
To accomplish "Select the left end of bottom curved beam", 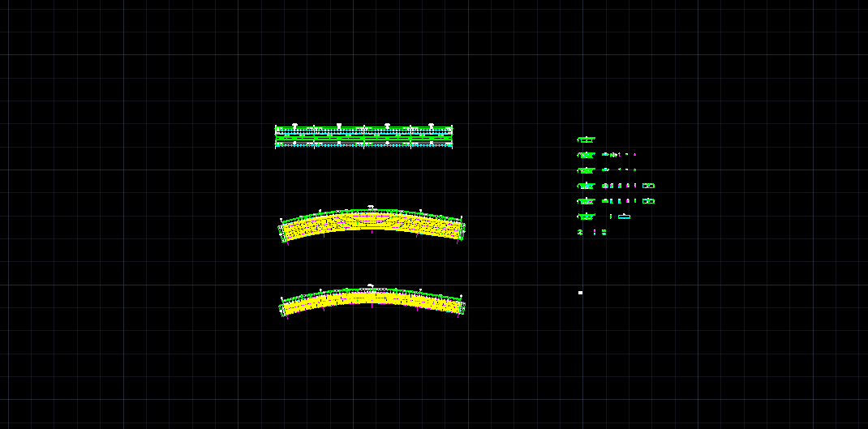I will pos(283,308).
